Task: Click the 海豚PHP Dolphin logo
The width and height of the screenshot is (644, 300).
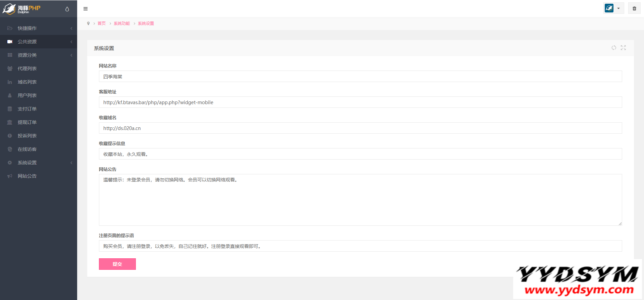Action: coord(22,9)
